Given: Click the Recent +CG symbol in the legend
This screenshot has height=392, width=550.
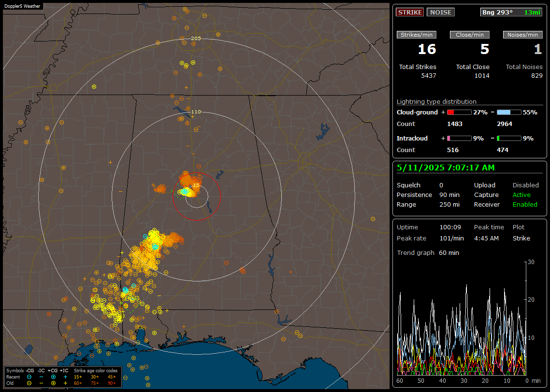Looking at the screenshot, I should coord(53,377).
